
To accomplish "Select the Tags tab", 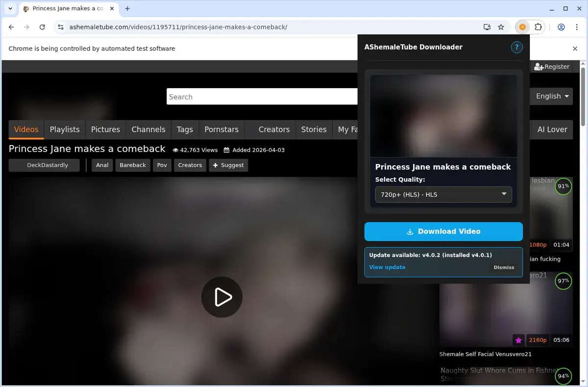I will [x=185, y=129].
